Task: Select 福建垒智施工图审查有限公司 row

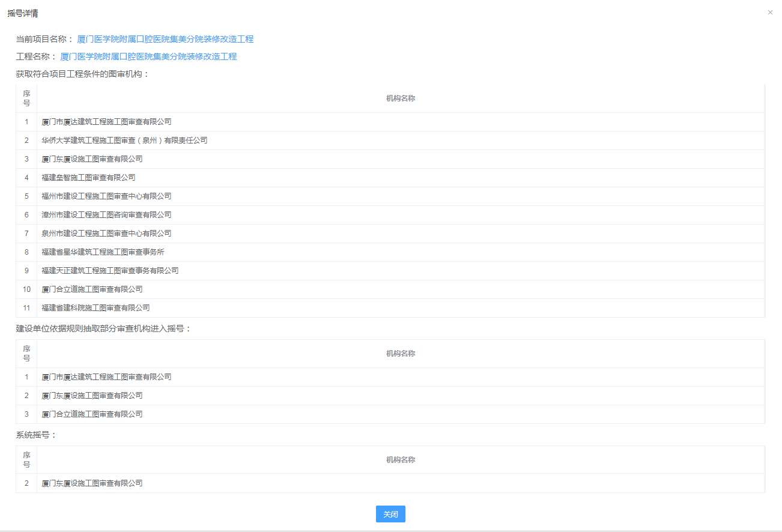Action: [390, 178]
